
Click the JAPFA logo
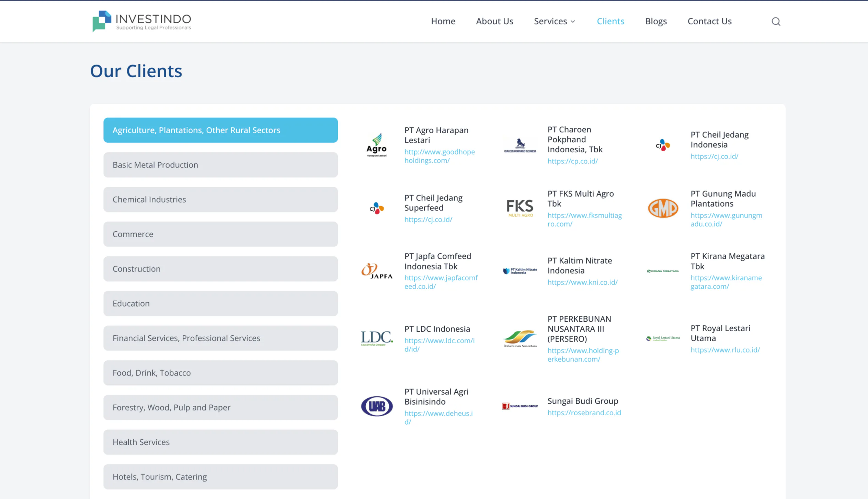point(377,271)
